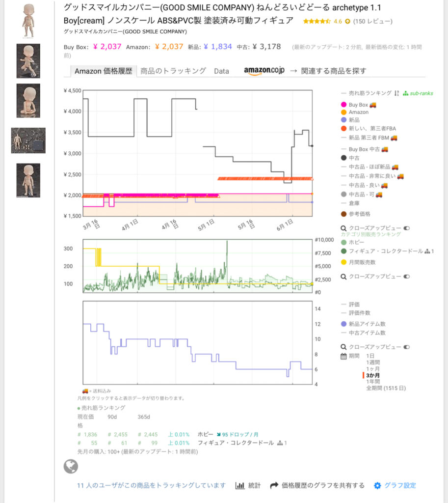Click the amazon.co.jp logo
This screenshot has height=503, width=448.
tap(264, 71)
